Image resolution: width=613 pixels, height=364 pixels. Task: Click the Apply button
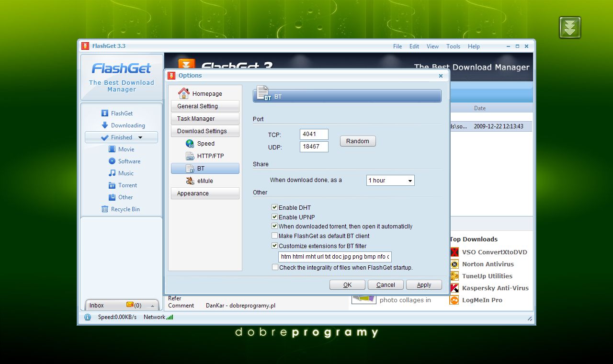tap(424, 285)
